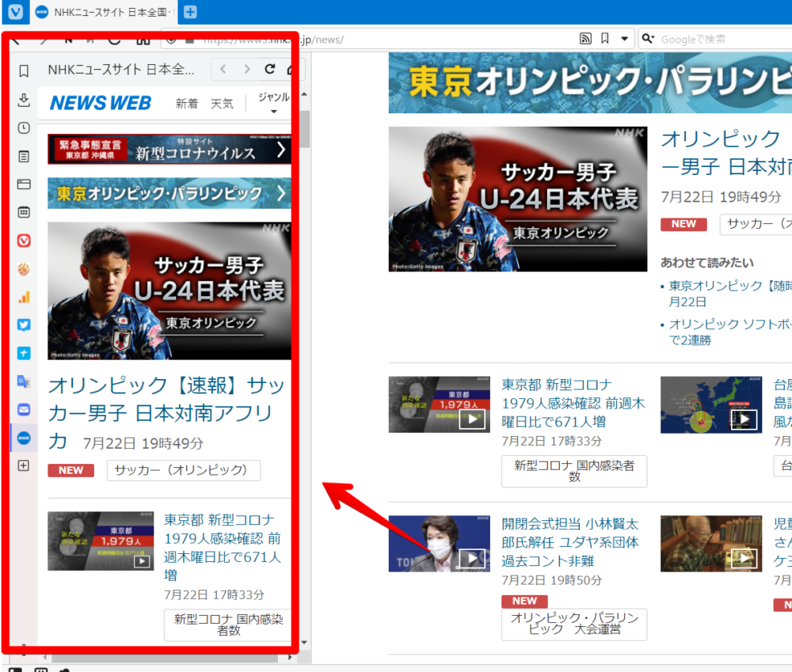Viewport: 792px width, 672px height.
Task: Add a new web panel
Action: point(24,465)
